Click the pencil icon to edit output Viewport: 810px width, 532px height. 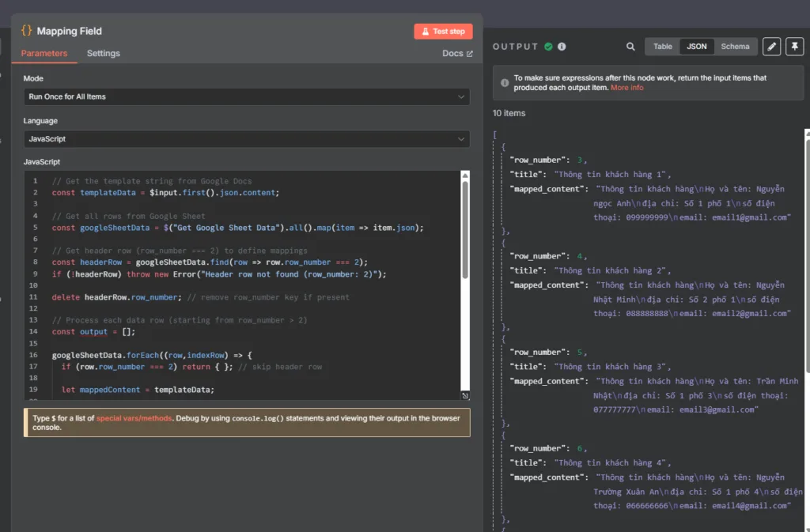[x=771, y=47]
